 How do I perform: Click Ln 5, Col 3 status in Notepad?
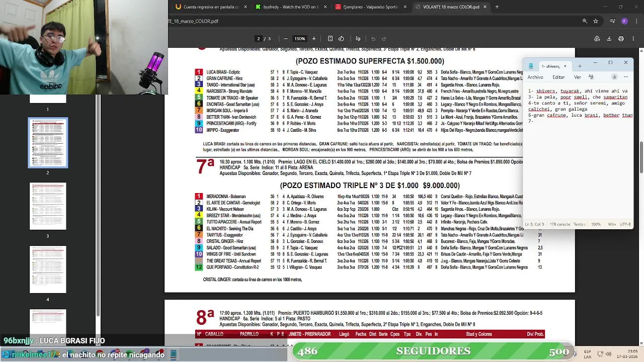[x=534, y=224]
